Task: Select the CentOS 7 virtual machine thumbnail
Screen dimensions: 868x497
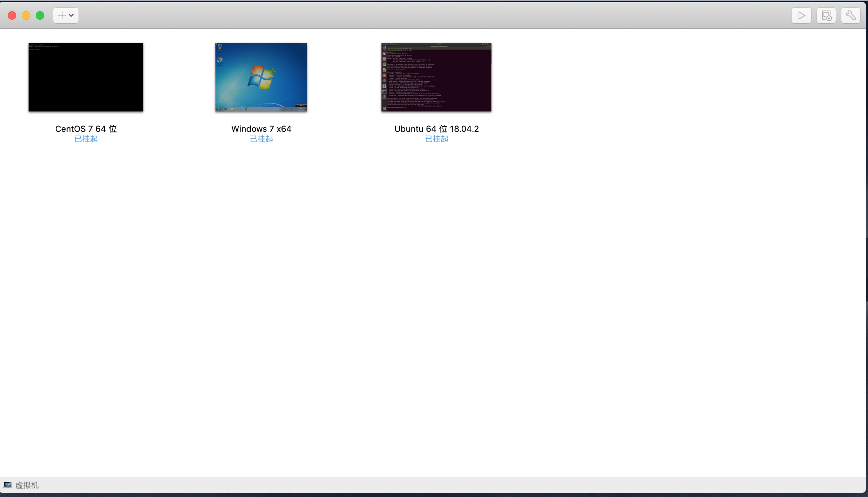Action: (x=86, y=77)
